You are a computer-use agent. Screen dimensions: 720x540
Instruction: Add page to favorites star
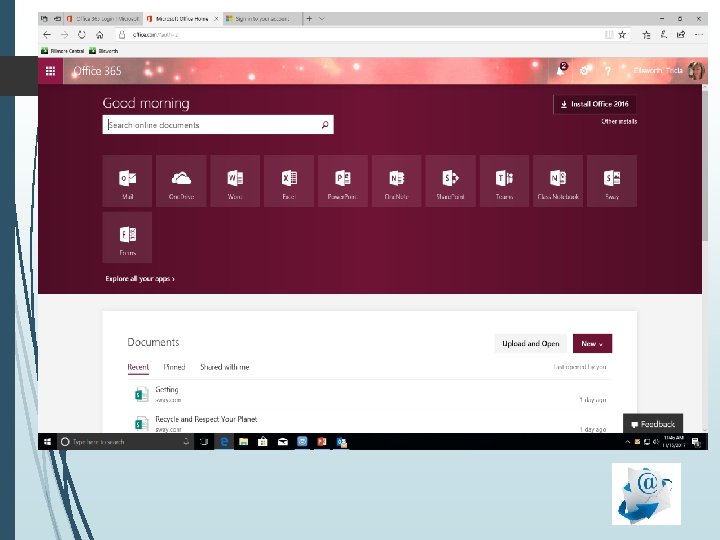[622, 34]
